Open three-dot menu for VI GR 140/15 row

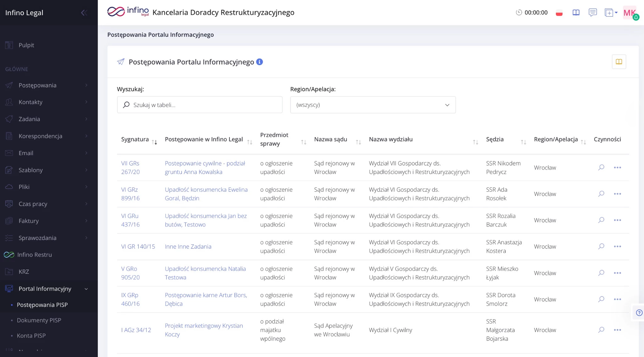coord(617,246)
